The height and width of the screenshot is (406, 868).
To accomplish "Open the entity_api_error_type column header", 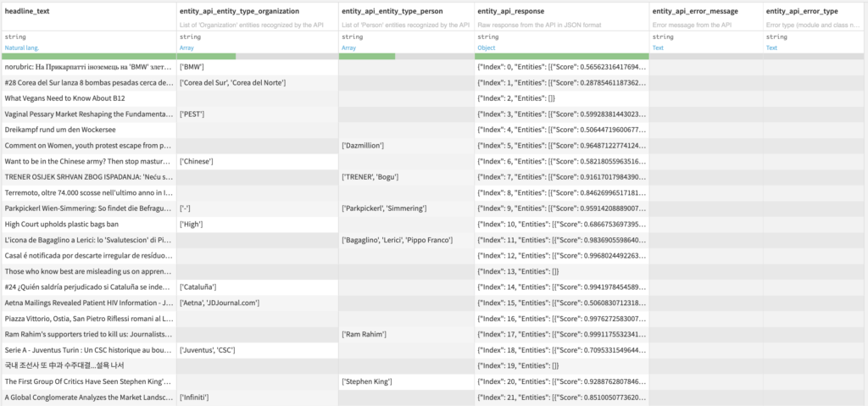I will 802,11.
